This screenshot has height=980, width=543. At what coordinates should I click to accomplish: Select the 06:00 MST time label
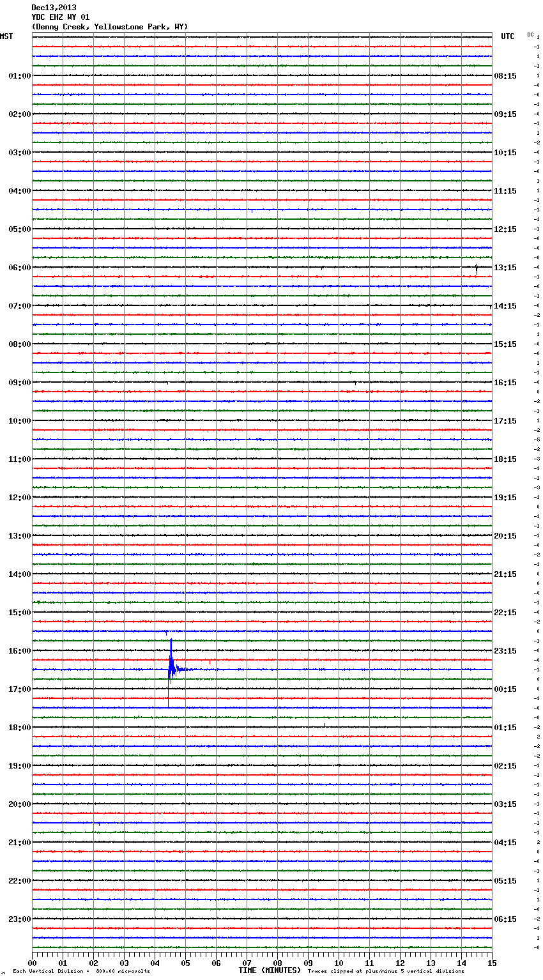19,268
